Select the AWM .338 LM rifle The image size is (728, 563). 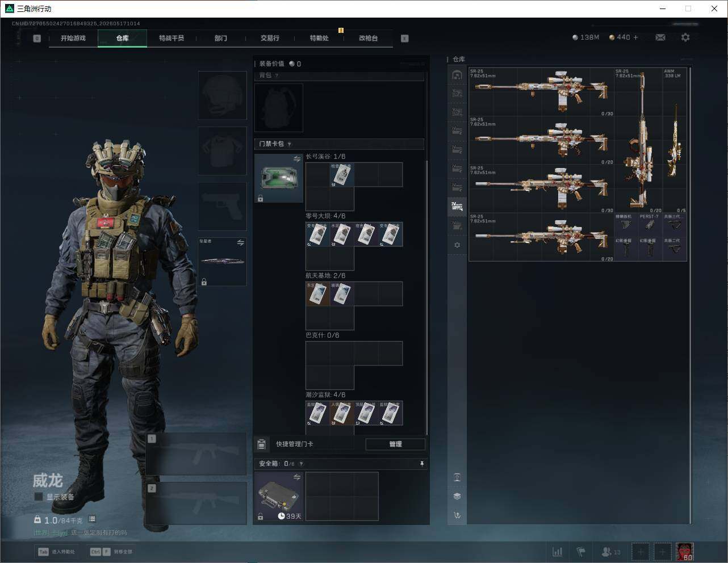[675, 140]
